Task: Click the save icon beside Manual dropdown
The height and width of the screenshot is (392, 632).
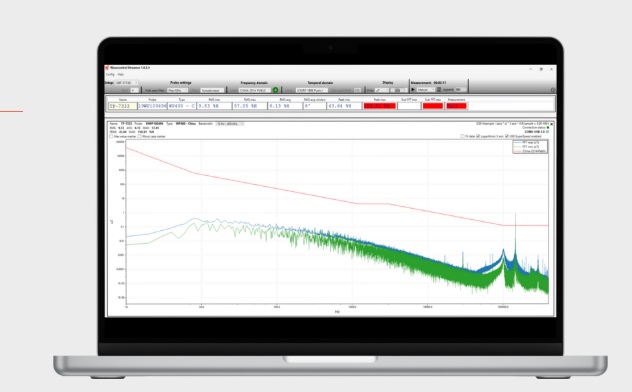Action: pyautogui.click(x=439, y=89)
